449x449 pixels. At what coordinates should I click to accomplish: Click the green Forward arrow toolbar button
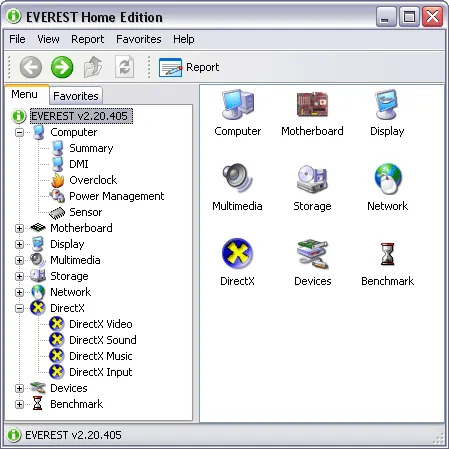(62, 67)
